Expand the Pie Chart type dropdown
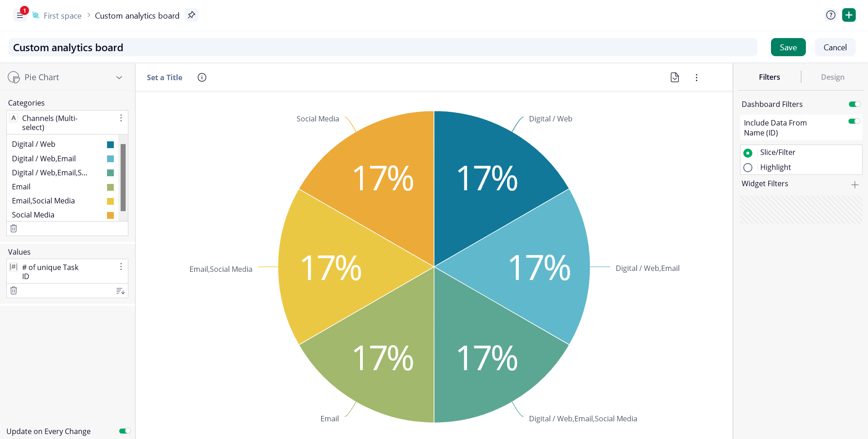Image resolution: width=868 pixels, height=439 pixels. [119, 77]
